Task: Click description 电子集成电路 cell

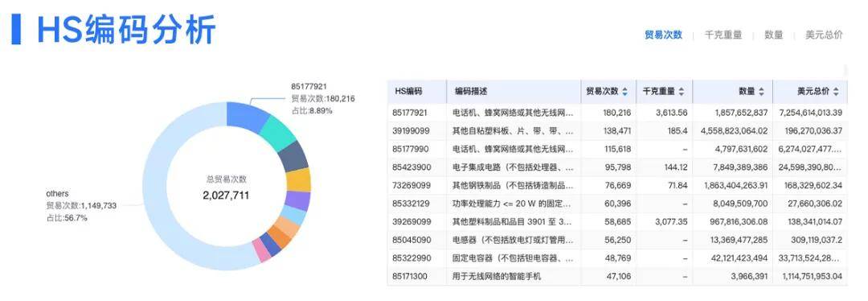Action: [513, 167]
